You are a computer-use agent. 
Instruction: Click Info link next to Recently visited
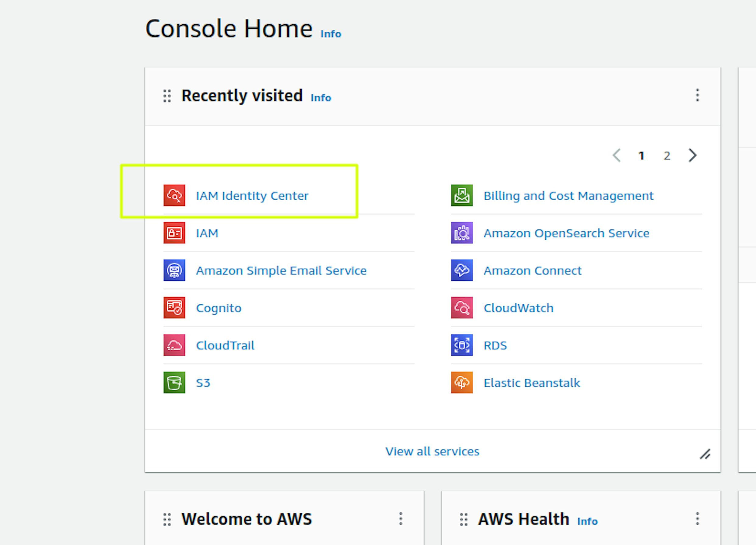pyautogui.click(x=321, y=98)
